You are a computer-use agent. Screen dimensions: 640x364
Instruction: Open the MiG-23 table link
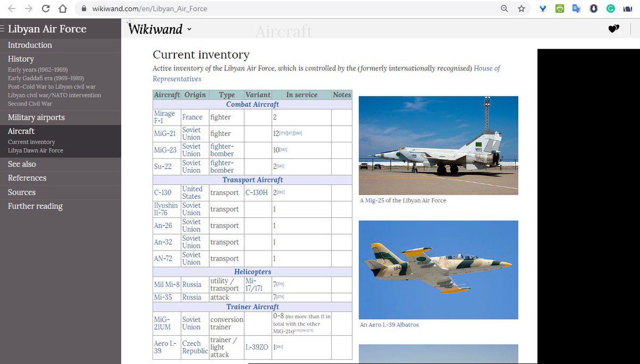point(165,150)
